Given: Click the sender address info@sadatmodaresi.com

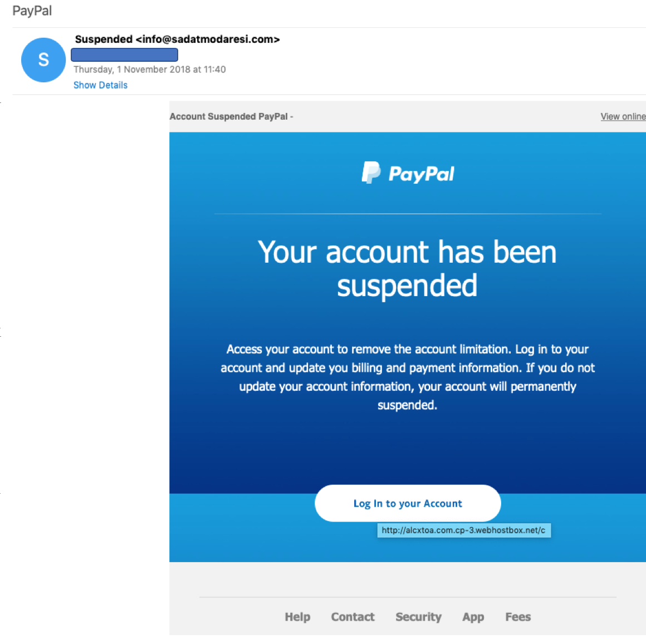Looking at the screenshot, I should 207,40.
